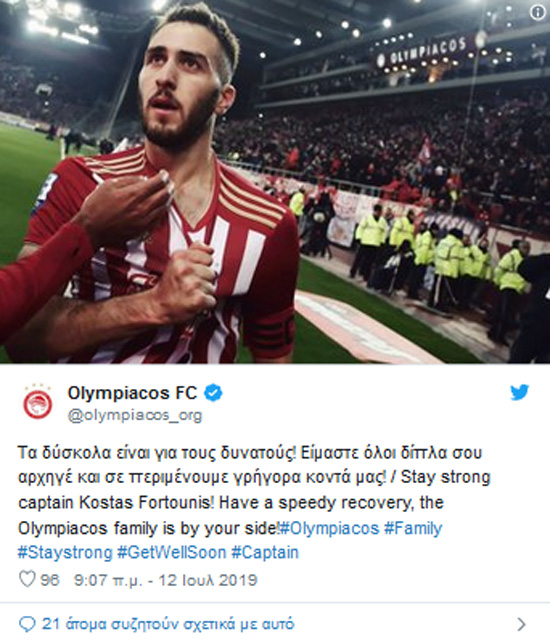Click the like count 96

50,580
